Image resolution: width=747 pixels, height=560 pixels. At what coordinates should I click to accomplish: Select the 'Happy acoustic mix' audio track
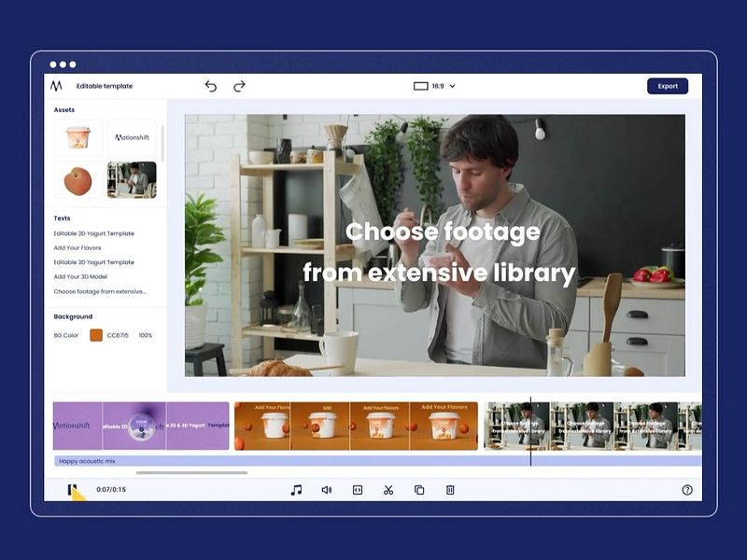click(378, 461)
